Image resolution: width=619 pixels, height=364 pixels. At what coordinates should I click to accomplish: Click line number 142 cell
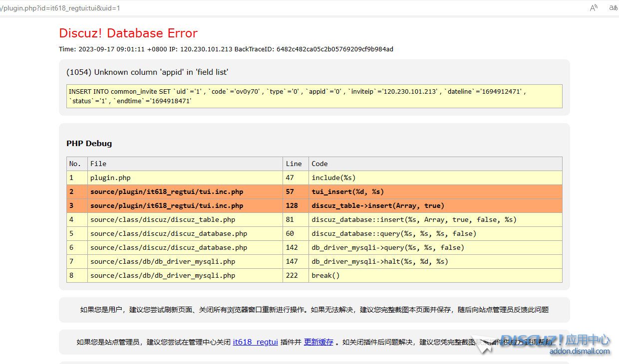point(292,247)
